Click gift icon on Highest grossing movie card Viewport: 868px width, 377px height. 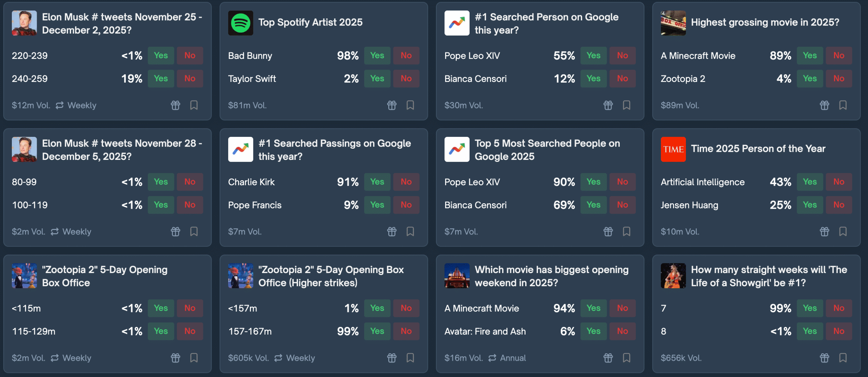point(824,105)
